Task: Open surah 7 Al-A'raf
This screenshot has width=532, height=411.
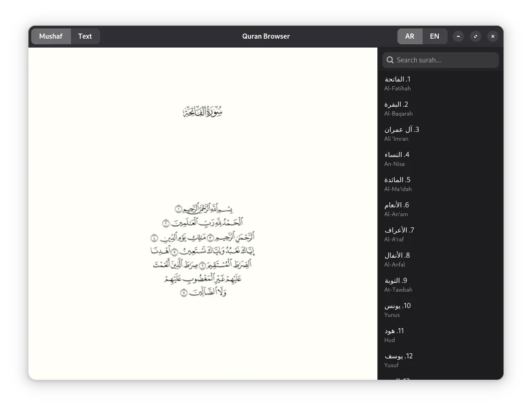Action: pyautogui.click(x=440, y=234)
